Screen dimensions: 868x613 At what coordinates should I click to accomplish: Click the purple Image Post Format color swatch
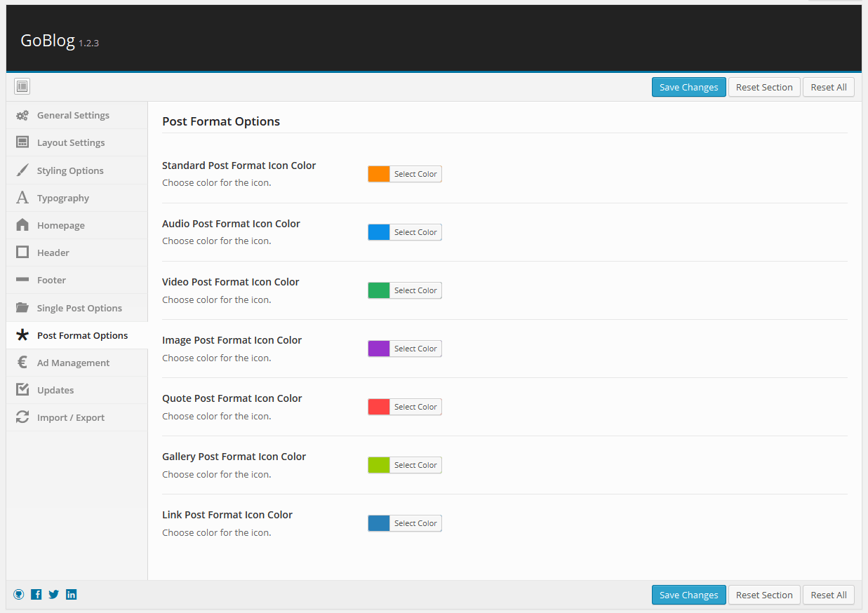[x=379, y=349]
